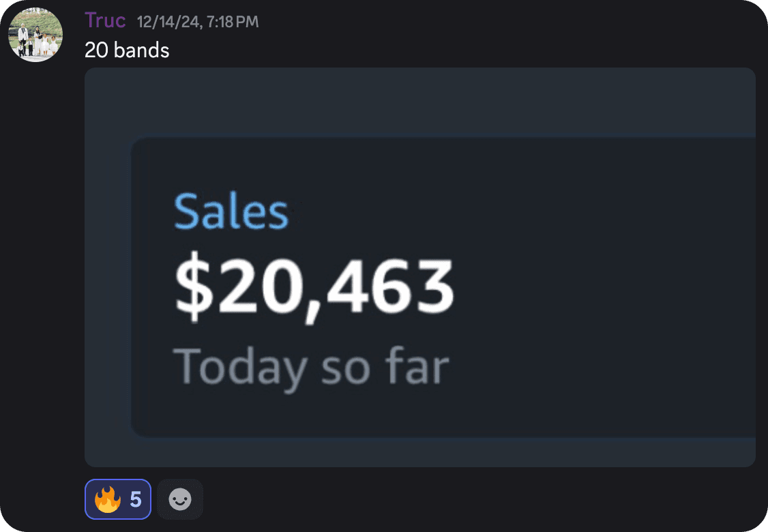Toggle the fire reaction with count 5
Image resolution: width=768 pixels, height=532 pixels.
tap(118, 499)
